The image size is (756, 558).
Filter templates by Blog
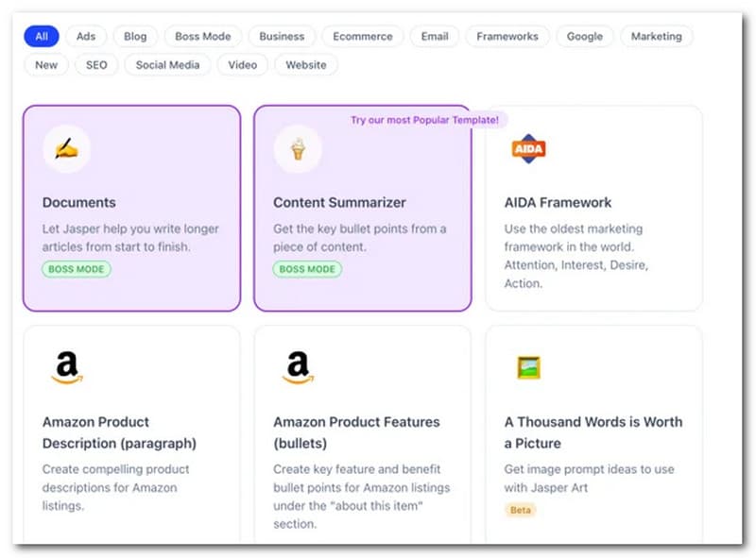coord(135,36)
